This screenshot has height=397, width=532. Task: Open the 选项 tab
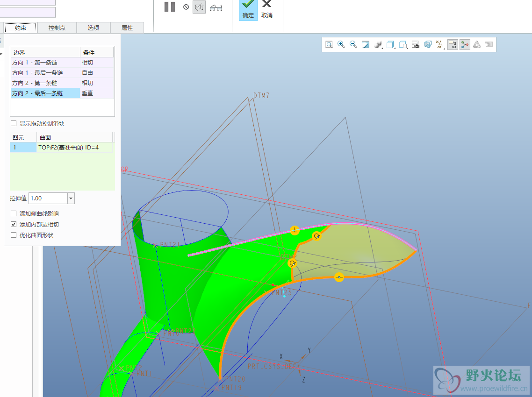pos(93,28)
